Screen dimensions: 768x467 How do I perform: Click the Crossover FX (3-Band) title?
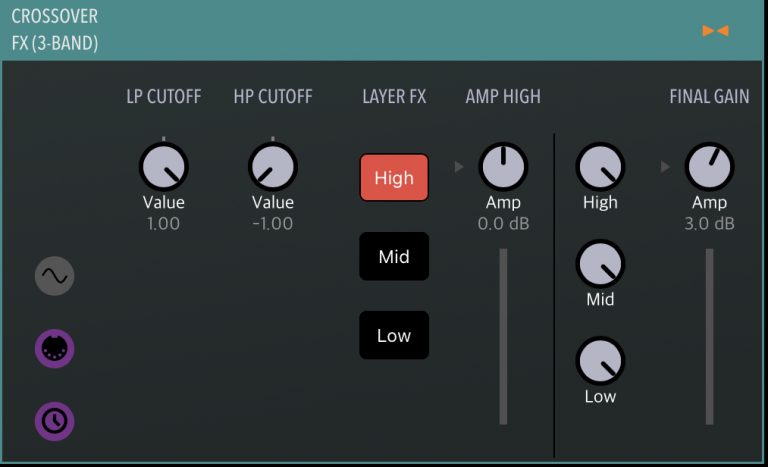pos(55,30)
